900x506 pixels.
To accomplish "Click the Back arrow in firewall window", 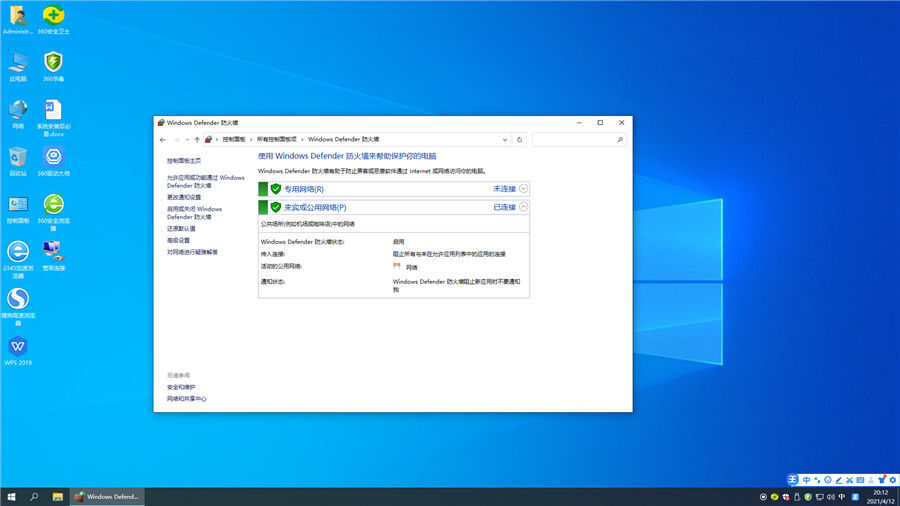I will pyautogui.click(x=163, y=139).
